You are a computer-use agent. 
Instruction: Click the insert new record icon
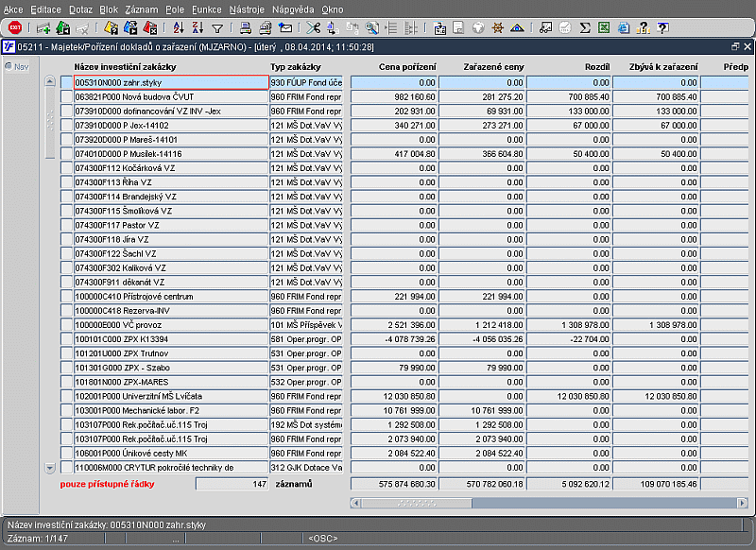pyautogui.click(x=43, y=28)
